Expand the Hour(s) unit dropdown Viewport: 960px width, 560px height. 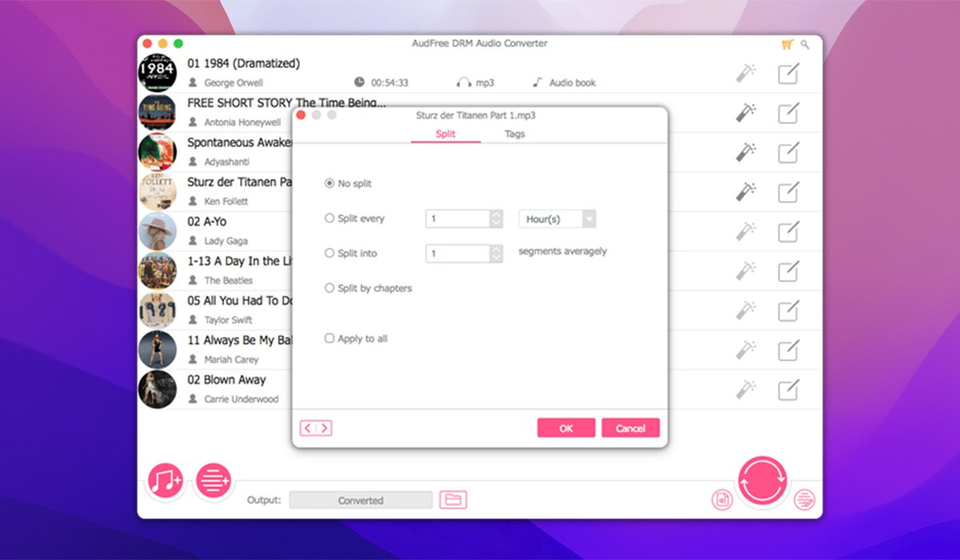click(x=589, y=219)
